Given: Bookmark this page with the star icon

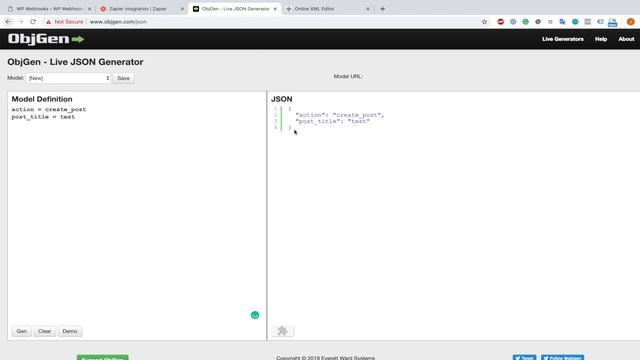Looking at the screenshot, I should click(484, 22).
